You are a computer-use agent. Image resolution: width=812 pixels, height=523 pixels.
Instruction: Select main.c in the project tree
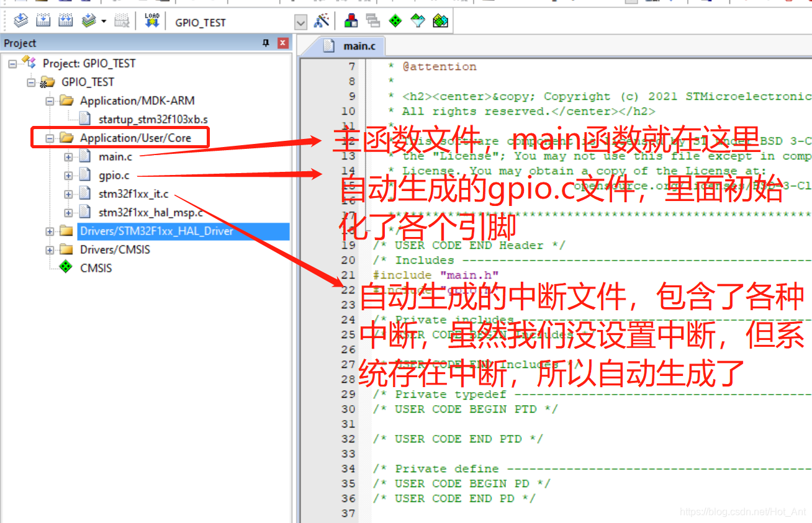tap(115, 156)
